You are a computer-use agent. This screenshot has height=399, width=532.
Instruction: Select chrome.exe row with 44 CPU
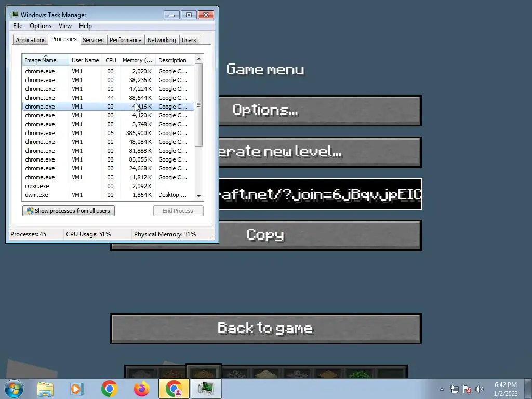(108, 98)
